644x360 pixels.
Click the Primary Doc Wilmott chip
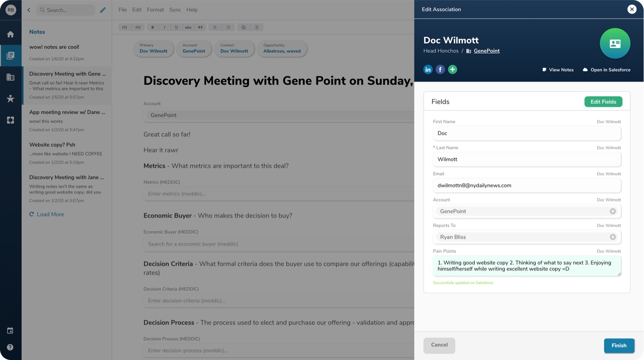coord(153,48)
